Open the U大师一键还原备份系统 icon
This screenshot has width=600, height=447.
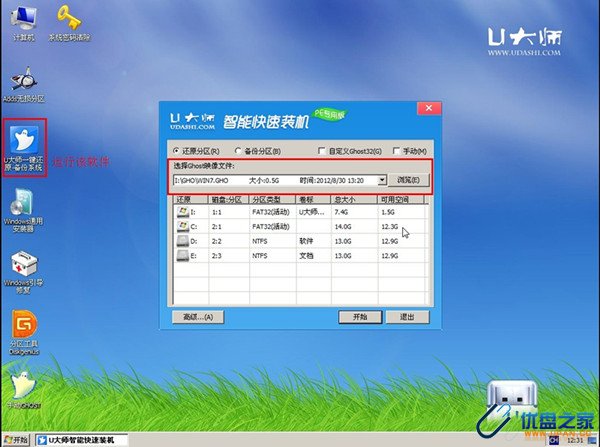[x=23, y=141]
